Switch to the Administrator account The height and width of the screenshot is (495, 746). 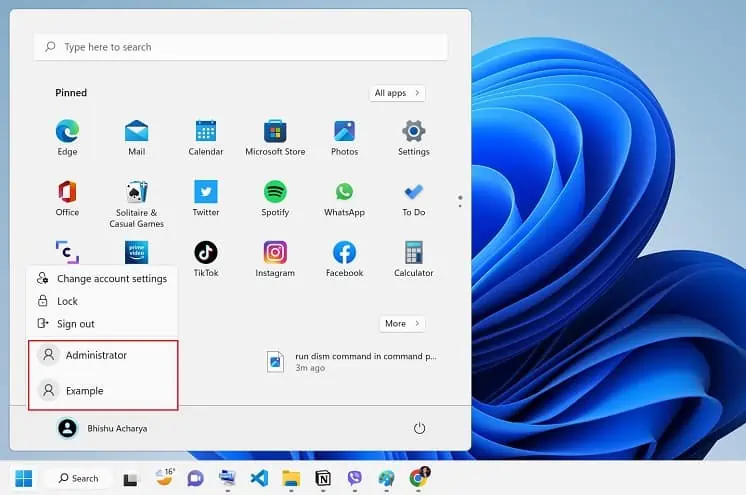[x=103, y=355]
